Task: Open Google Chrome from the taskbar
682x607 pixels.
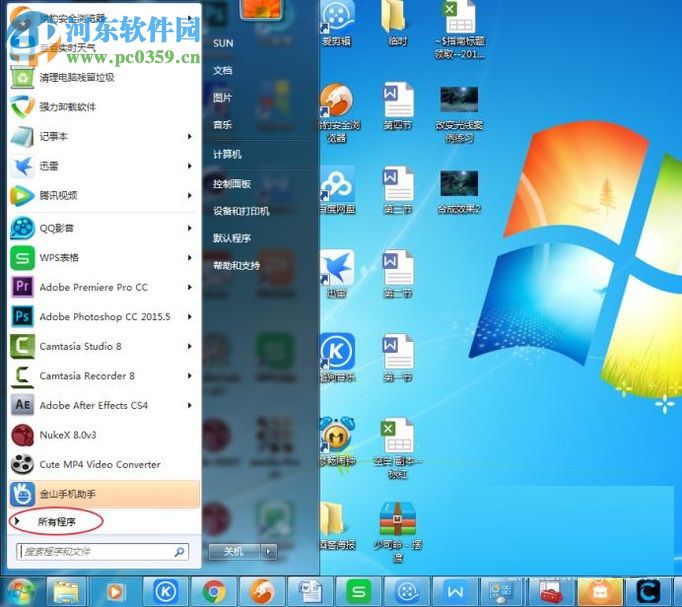Action: point(214,592)
